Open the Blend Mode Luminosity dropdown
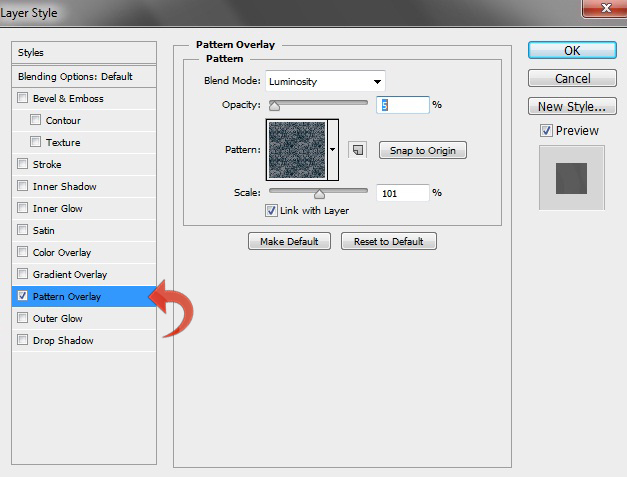This screenshot has width=627, height=477. pyautogui.click(x=326, y=81)
